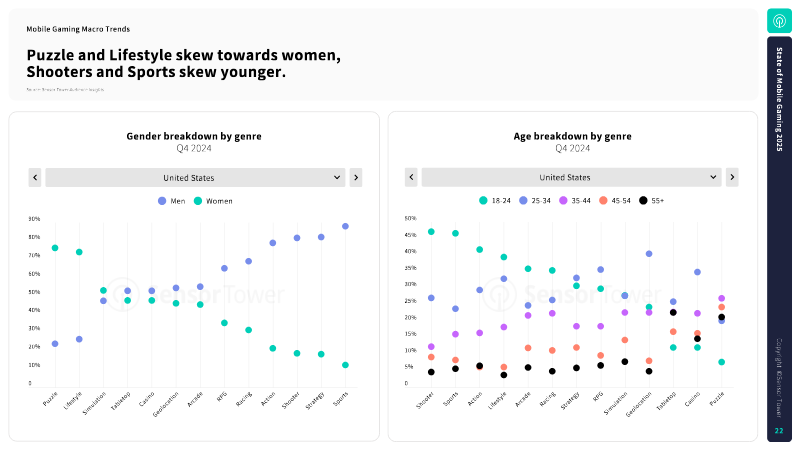Screen dimensions: 800x450
Task: Click Shooter 18-24 data point near 46%
Action: [431, 232]
